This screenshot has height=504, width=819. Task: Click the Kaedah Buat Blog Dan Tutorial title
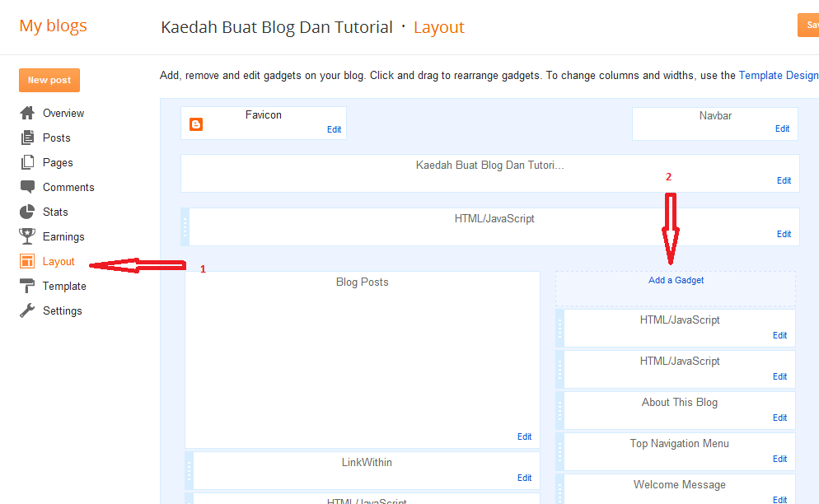point(276,27)
